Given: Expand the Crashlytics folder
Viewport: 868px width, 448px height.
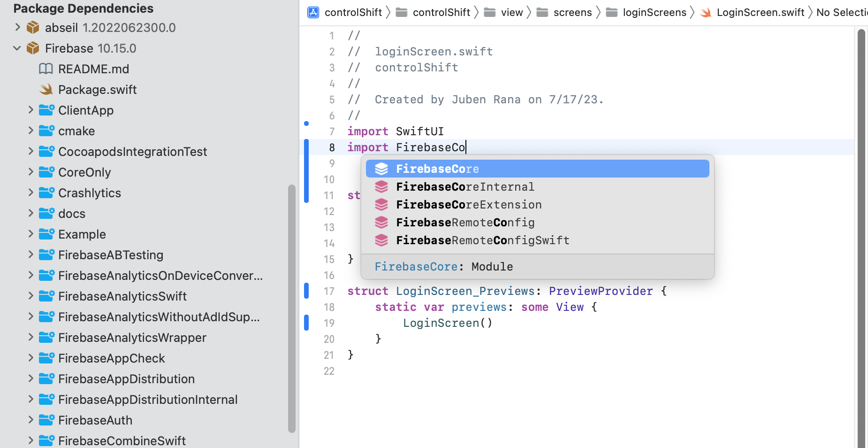Looking at the screenshot, I should click(31, 193).
